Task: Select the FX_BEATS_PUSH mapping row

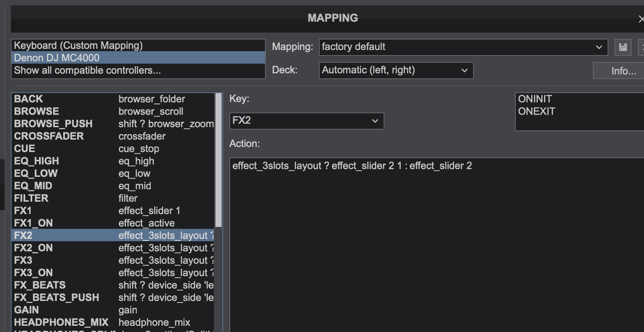Action: tap(113, 297)
